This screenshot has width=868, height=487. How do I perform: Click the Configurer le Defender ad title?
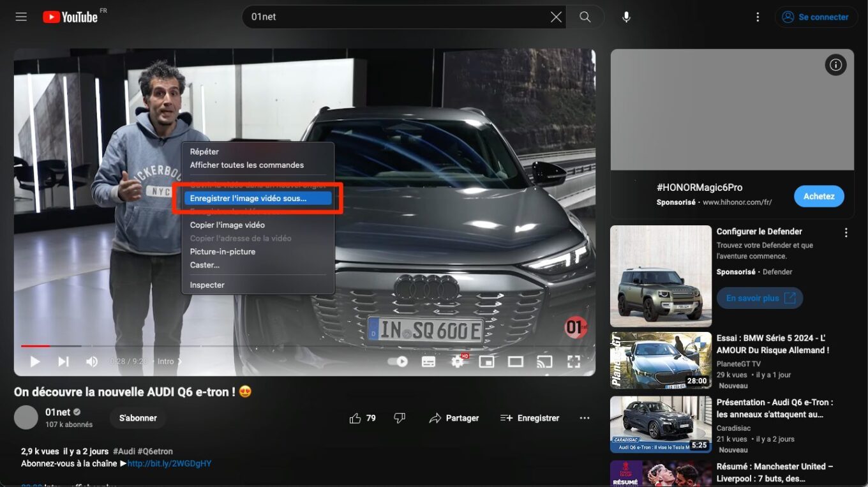coord(759,232)
